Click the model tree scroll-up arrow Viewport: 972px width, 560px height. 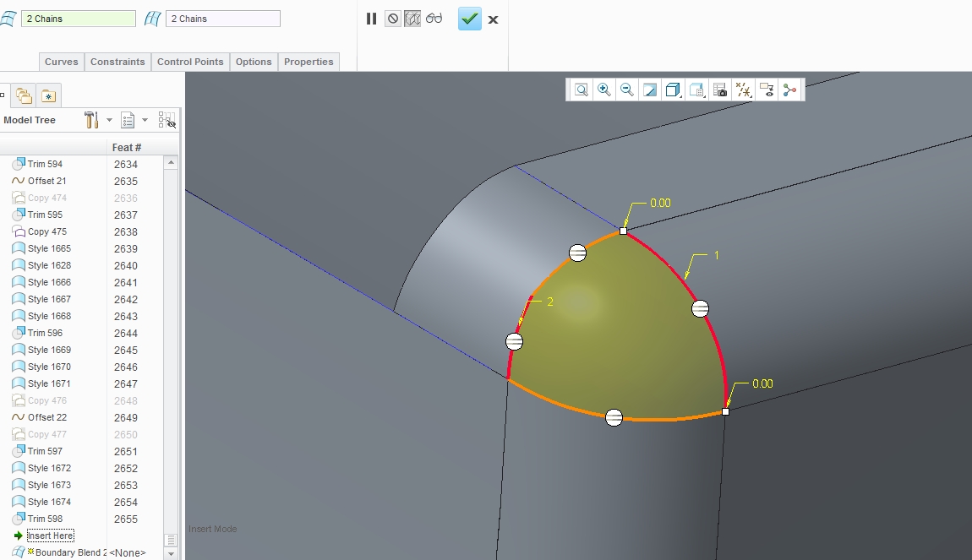171,163
